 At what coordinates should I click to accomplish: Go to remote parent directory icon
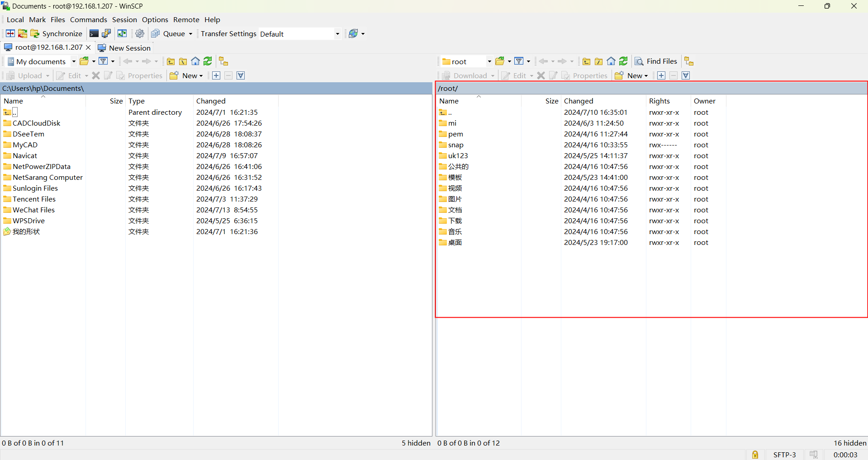coord(586,61)
